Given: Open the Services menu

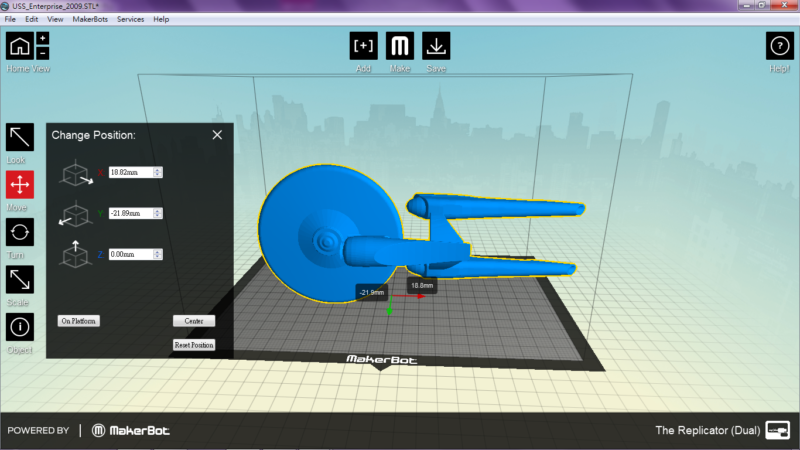Looking at the screenshot, I should tap(131, 19).
